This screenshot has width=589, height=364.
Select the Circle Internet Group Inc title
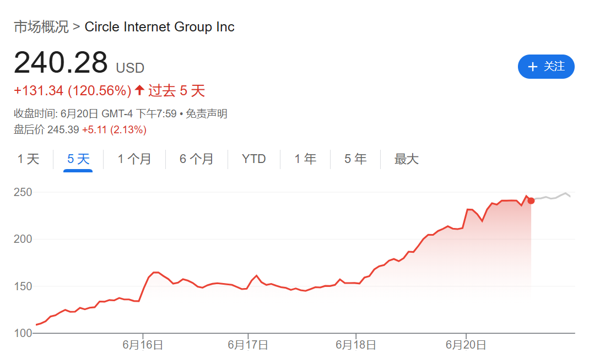[x=159, y=26]
